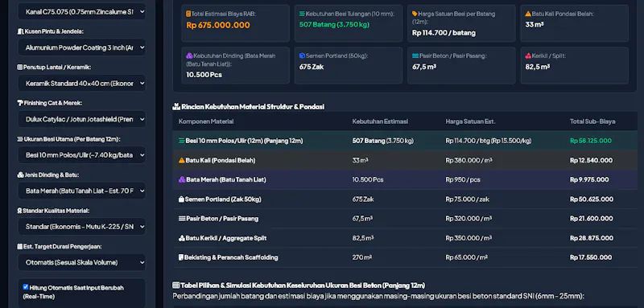The height and width of the screenshot is (308, 644).
Task: Open the Keramik Standard 40x40 dropdown
Action: [82, 84]
